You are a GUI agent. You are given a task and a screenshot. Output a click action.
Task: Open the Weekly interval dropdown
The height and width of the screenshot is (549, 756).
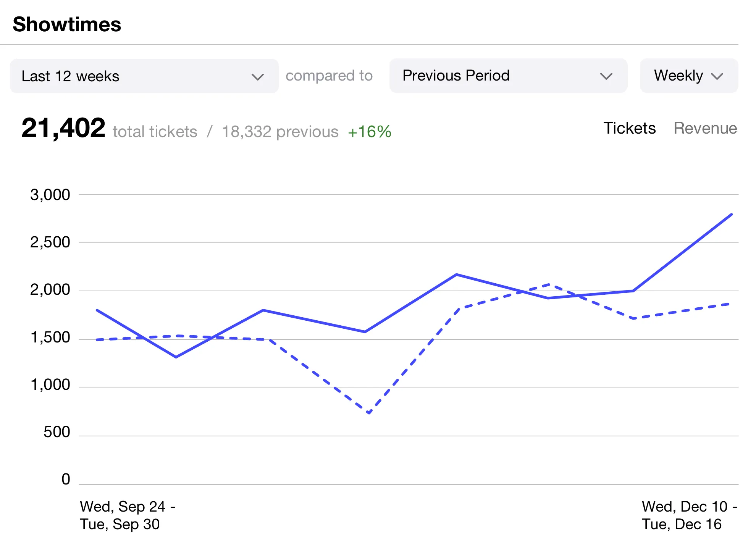pyautogui.click(x=689, y=76)
